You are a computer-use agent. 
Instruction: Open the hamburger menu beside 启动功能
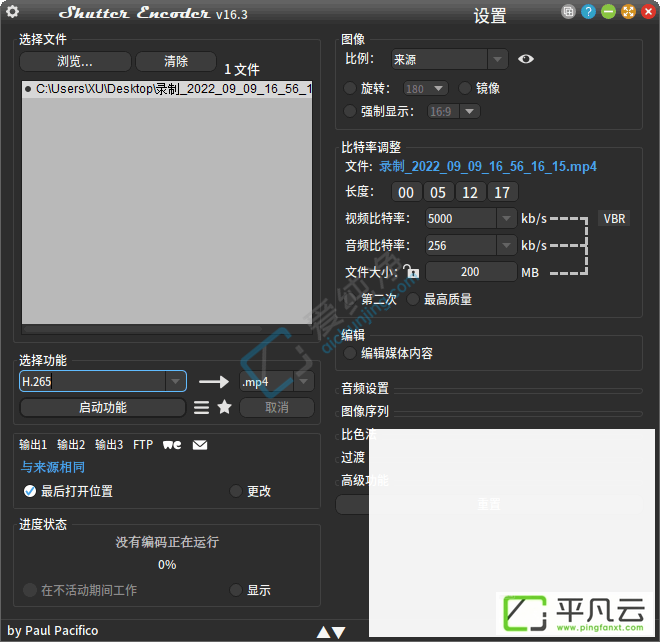click(x=201, y=408)
